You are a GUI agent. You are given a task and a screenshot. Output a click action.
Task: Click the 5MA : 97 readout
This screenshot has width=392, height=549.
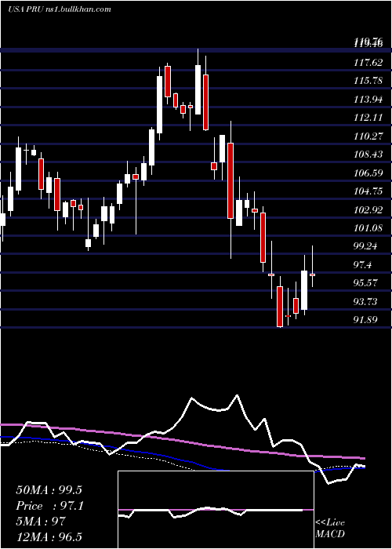[x=41, y=522]
